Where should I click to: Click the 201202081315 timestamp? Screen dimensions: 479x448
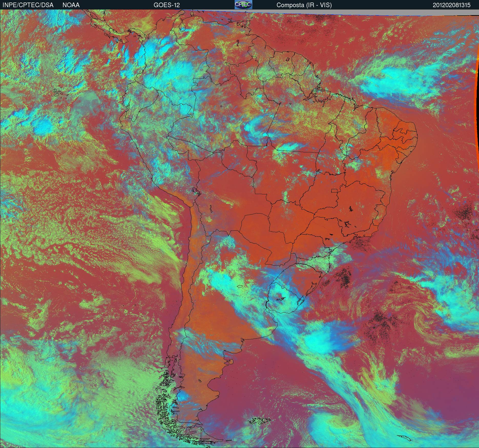pyautogui.click(x=452, y=5)
